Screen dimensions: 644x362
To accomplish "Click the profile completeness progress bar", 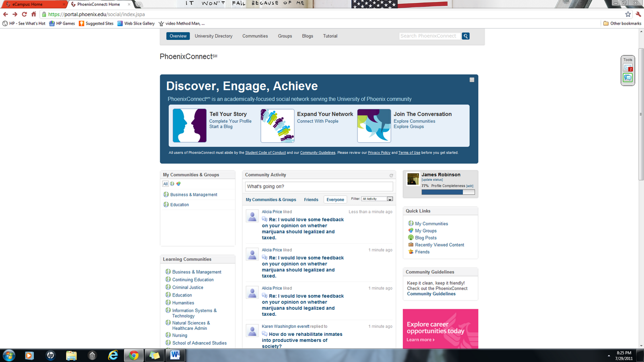I will click(448, 192).
